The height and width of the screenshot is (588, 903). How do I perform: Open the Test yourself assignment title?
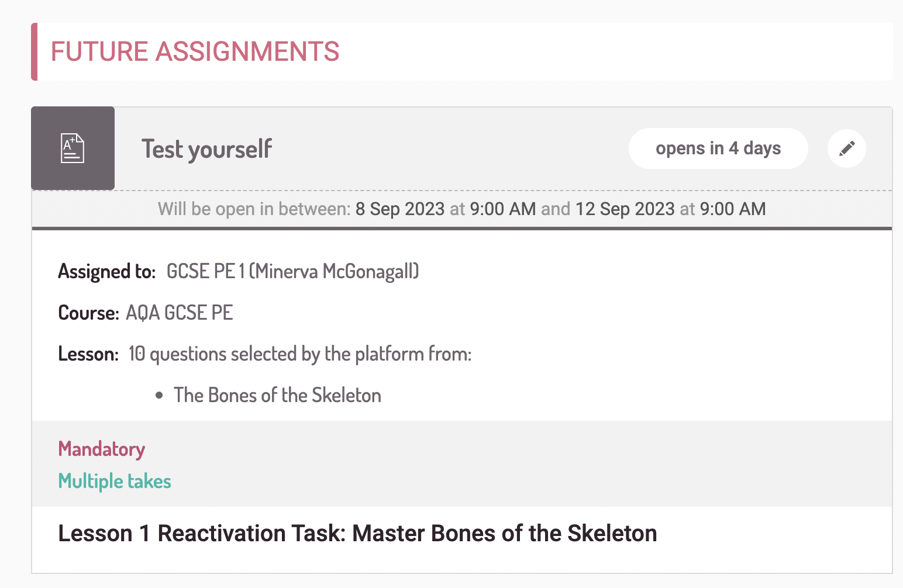click(x=206, y=149)
